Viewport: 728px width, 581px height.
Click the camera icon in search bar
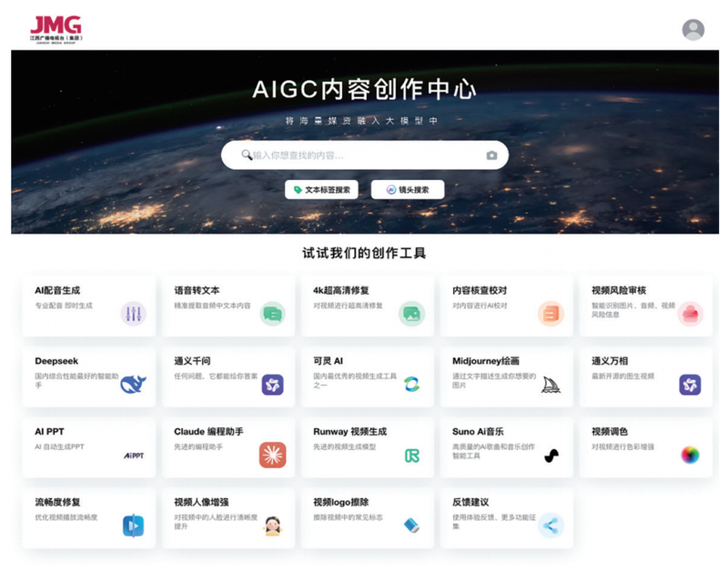tap(491, 155)
